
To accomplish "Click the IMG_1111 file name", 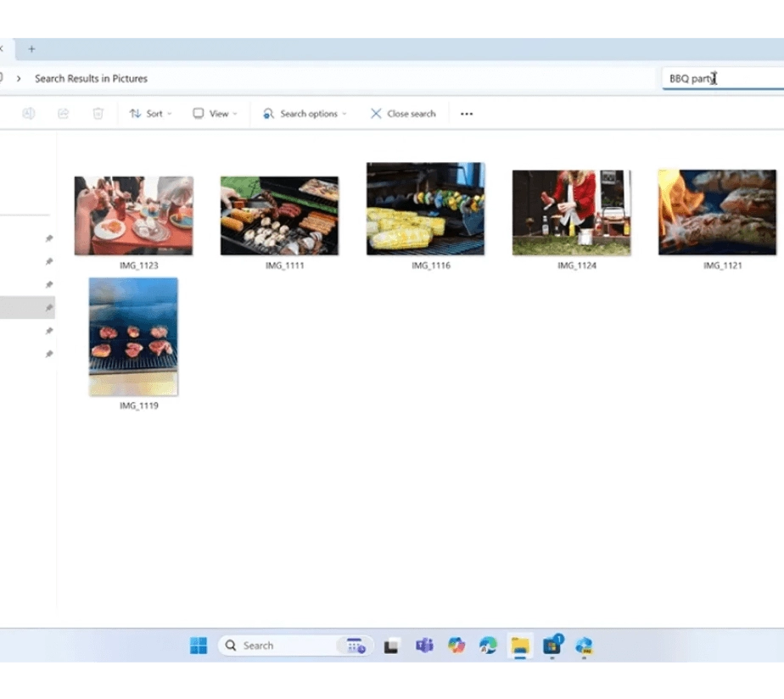I will 284,266.
